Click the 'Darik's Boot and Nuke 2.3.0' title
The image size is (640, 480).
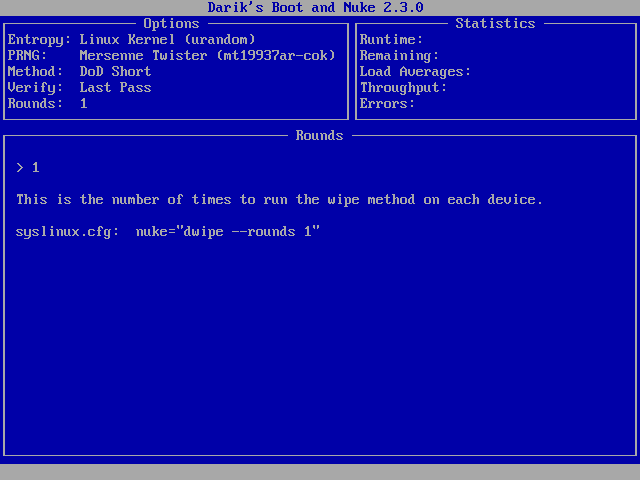coord(315,7)
